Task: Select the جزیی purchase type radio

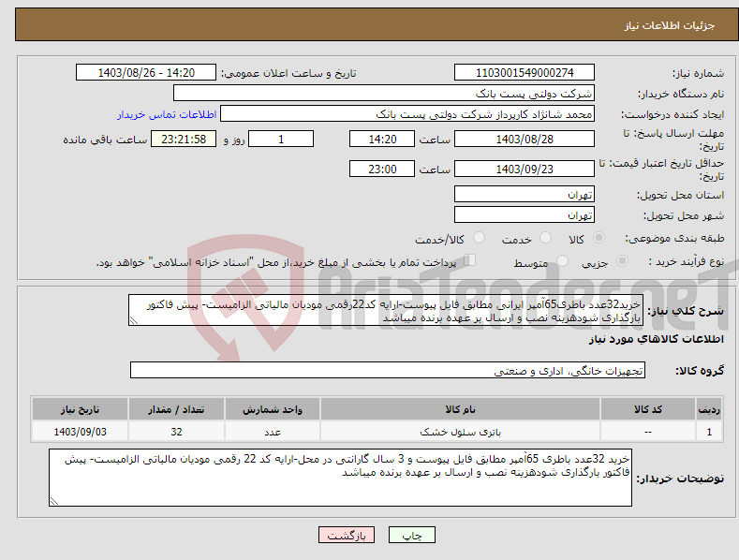Action: [x=622, y=261]
